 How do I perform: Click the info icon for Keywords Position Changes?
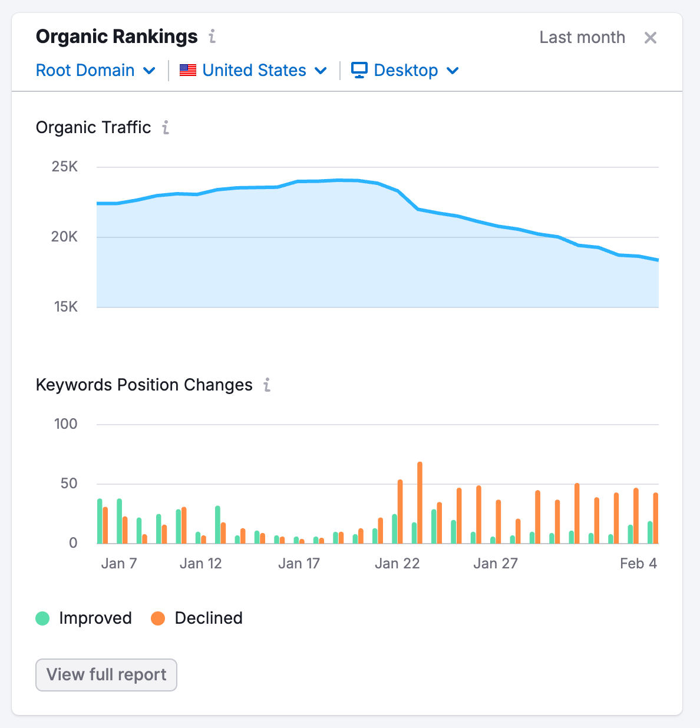(267, 385)
